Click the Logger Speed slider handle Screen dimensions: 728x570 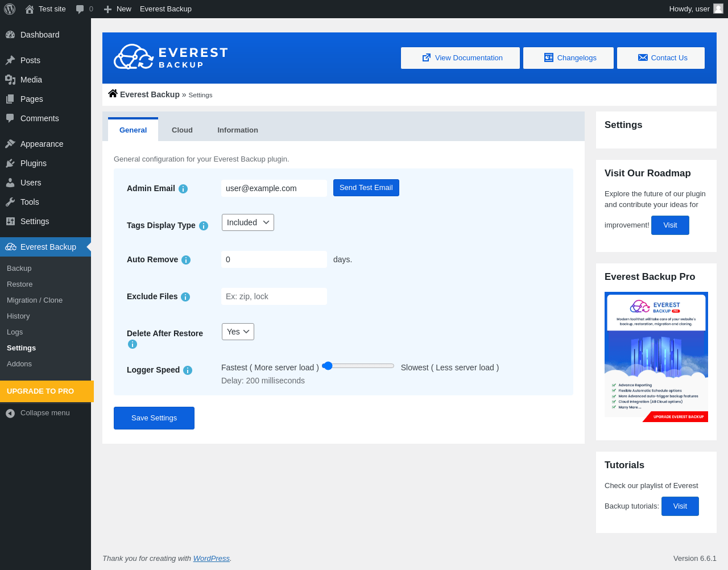328,366
